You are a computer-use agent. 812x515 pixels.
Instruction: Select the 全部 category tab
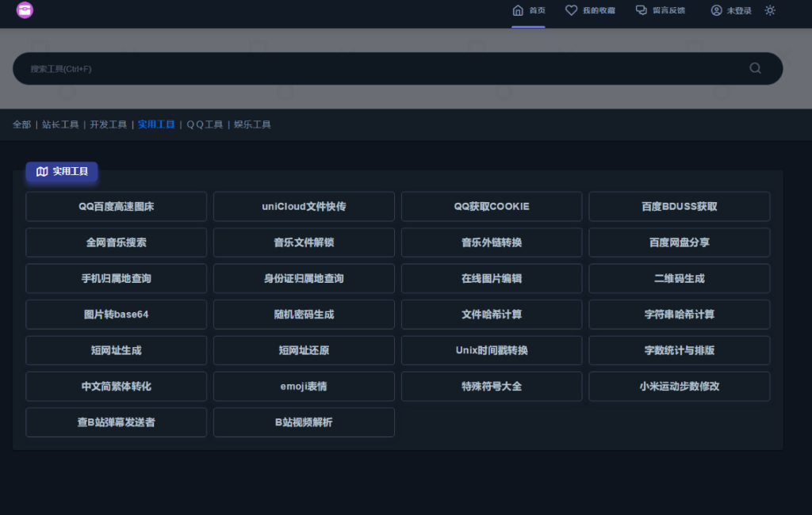point(21,124)
